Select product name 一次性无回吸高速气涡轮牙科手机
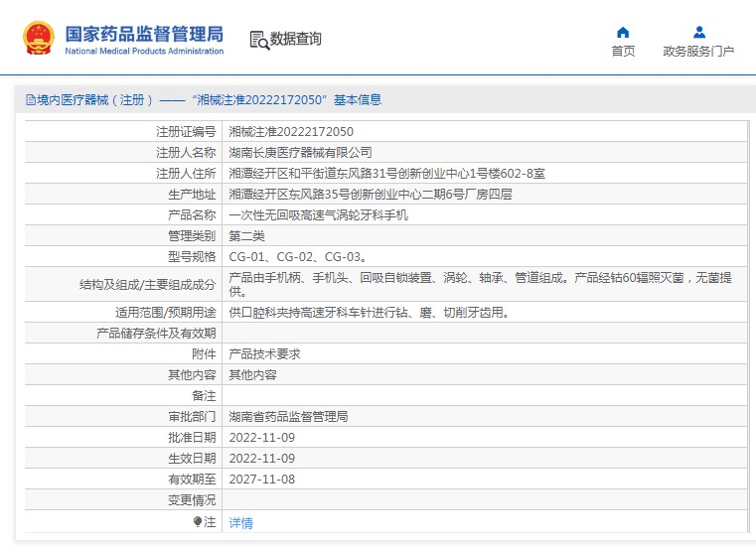This screenshot has width=756, height=552. pyautogui.click(x=318, y=214)
